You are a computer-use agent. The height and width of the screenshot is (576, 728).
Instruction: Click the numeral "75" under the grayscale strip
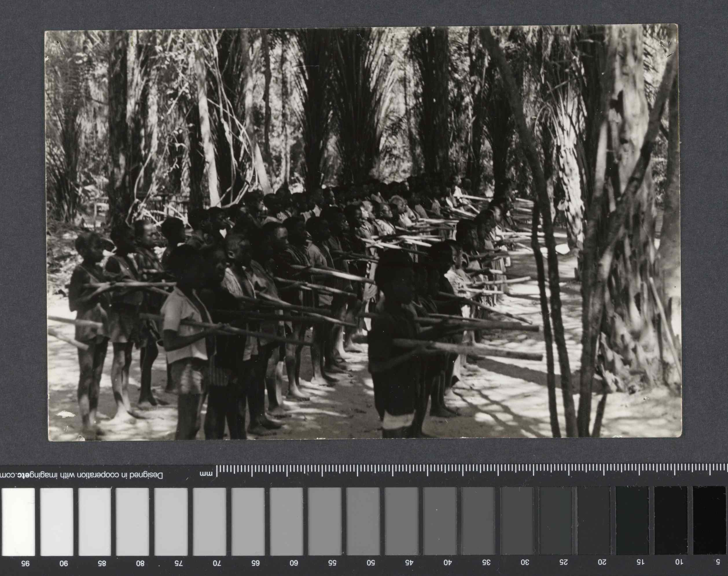click(179, 563)
